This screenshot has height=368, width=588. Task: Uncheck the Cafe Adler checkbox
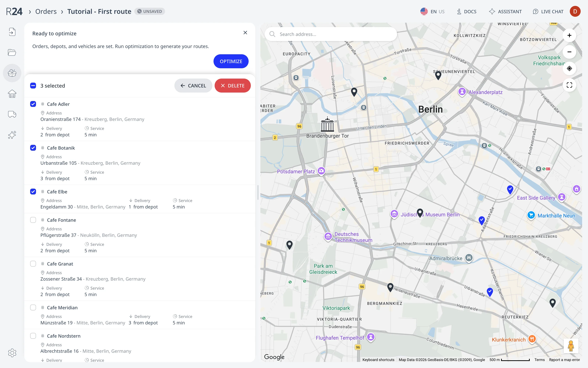[x=33, y=104]
